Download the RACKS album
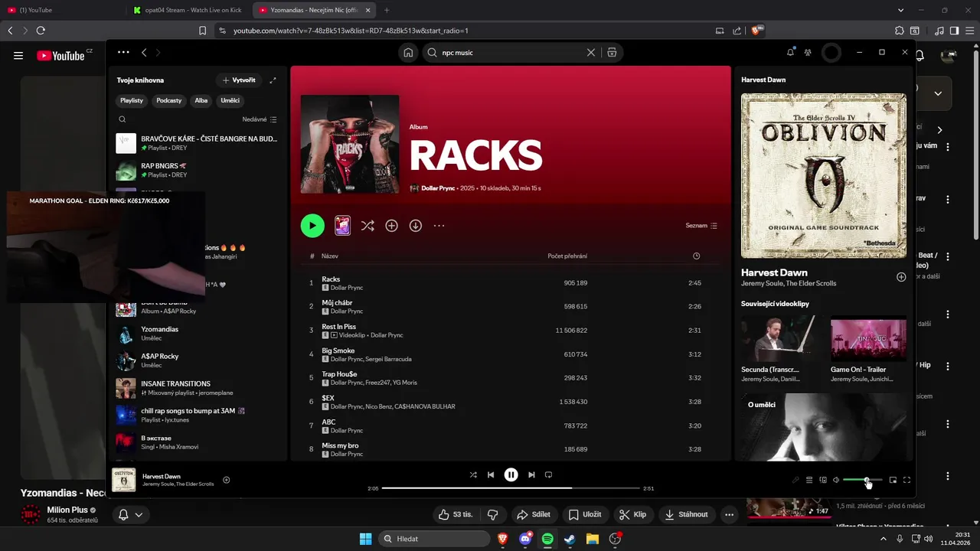980x551 pixels. (416, 226)
